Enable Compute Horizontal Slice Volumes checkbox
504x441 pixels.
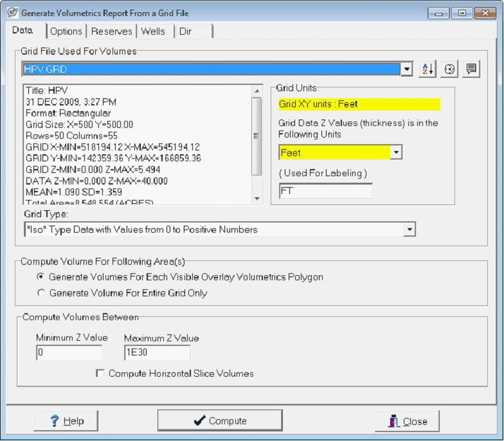click(x=100, y=373)
